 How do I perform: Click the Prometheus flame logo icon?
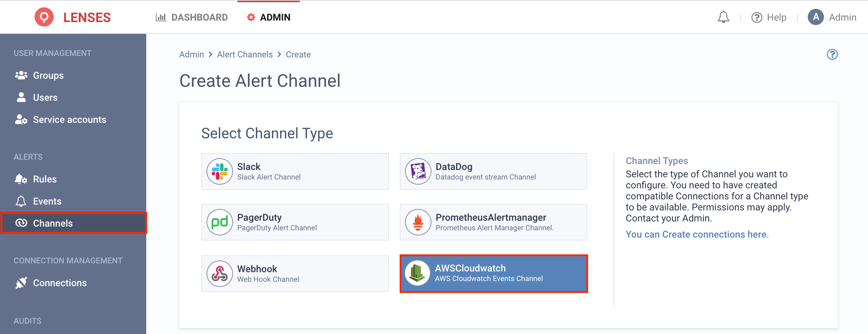click(418, 222)
